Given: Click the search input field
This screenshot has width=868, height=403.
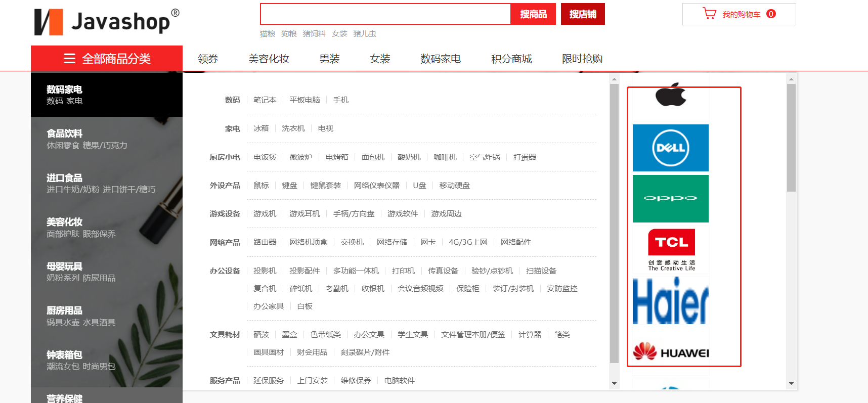Looking at the screenshot, I should coord(385,14).
